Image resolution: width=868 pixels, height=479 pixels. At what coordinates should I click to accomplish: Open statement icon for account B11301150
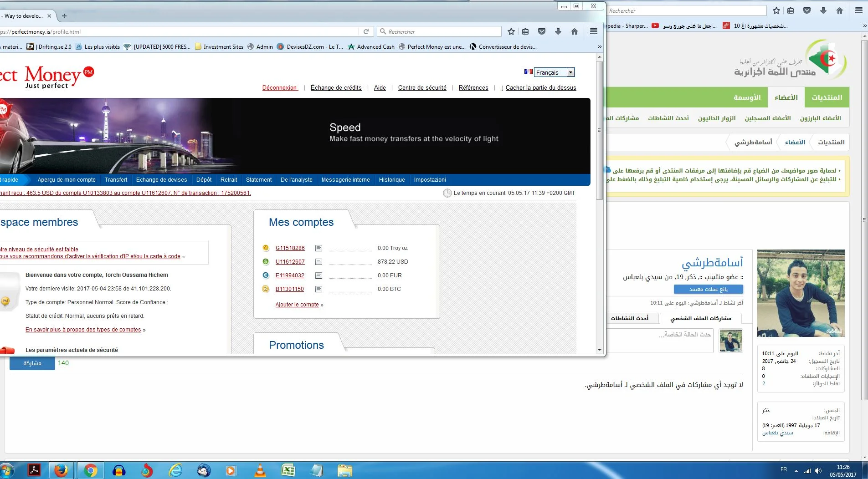click(318, 289)
